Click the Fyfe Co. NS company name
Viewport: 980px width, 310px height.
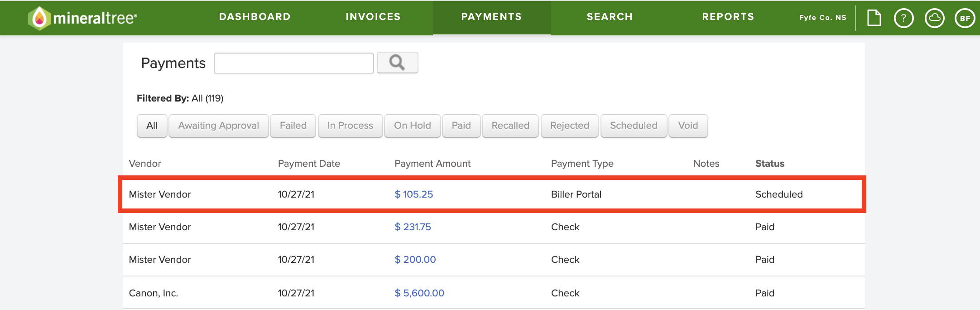[822, 18]
